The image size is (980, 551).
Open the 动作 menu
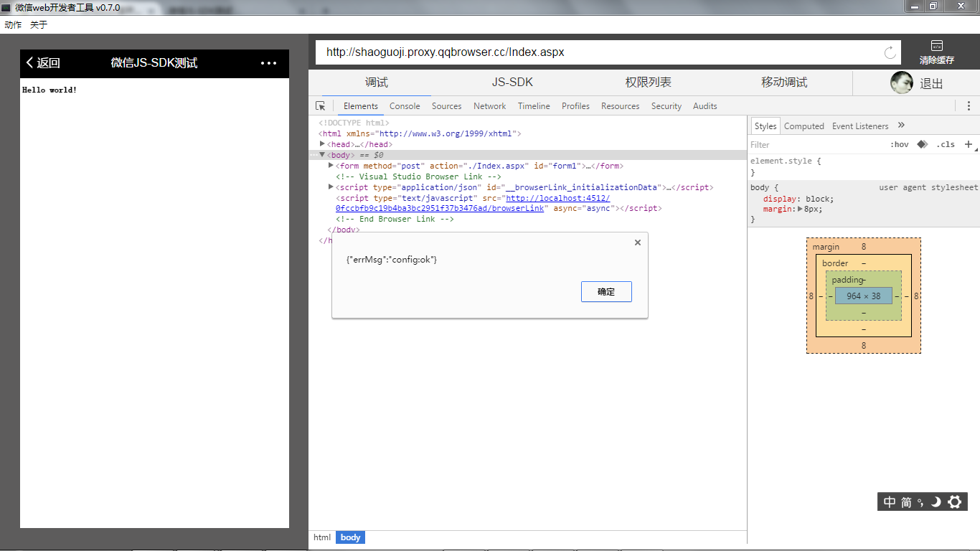click(13, 24)
